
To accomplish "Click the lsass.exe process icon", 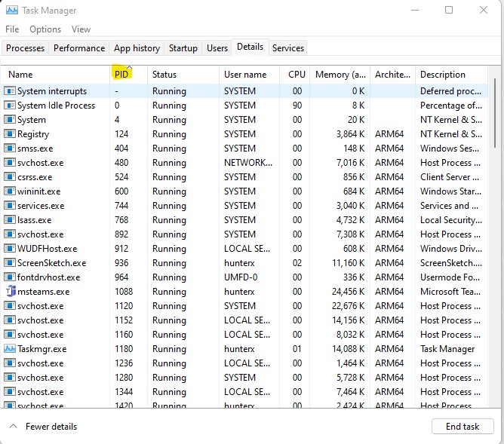I will [11, 220].
